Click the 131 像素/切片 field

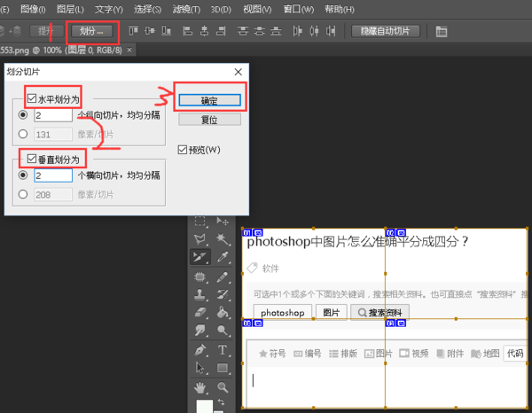coord(53,135)
